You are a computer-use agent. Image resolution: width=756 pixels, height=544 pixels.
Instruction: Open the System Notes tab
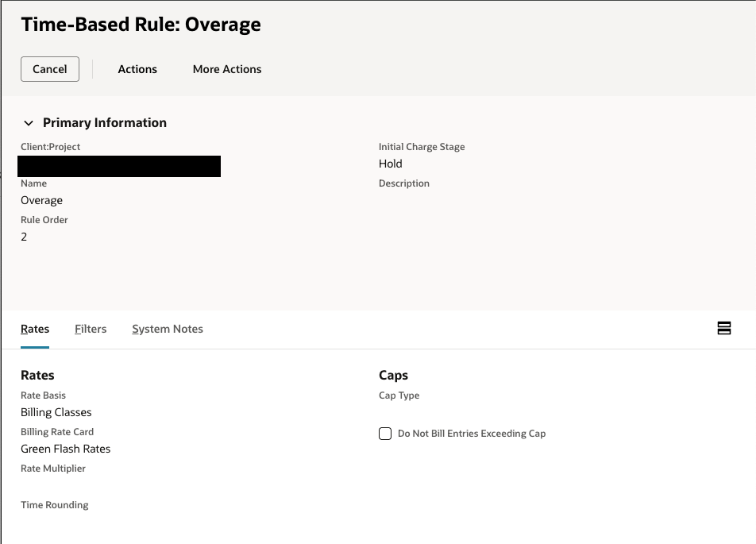pyautogui.click(x=168, y=329)
